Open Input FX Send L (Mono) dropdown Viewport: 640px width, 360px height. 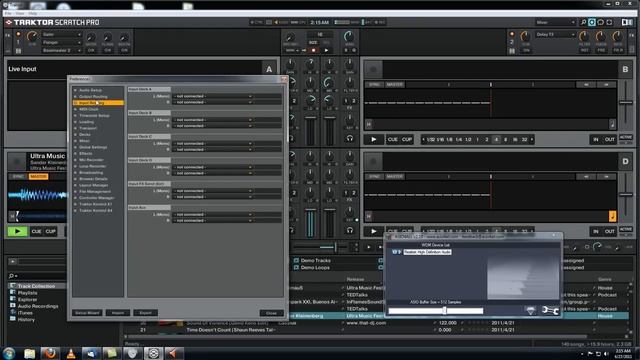click(227, 191)
